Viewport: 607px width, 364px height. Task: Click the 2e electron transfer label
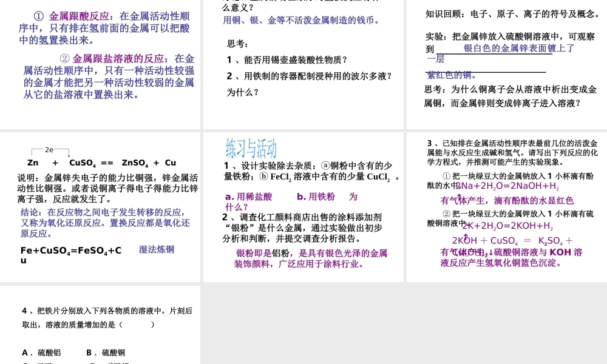(49, 150)
